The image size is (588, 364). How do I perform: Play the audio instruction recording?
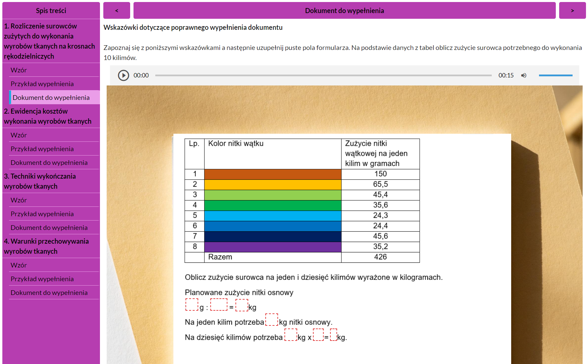(123, 75)
